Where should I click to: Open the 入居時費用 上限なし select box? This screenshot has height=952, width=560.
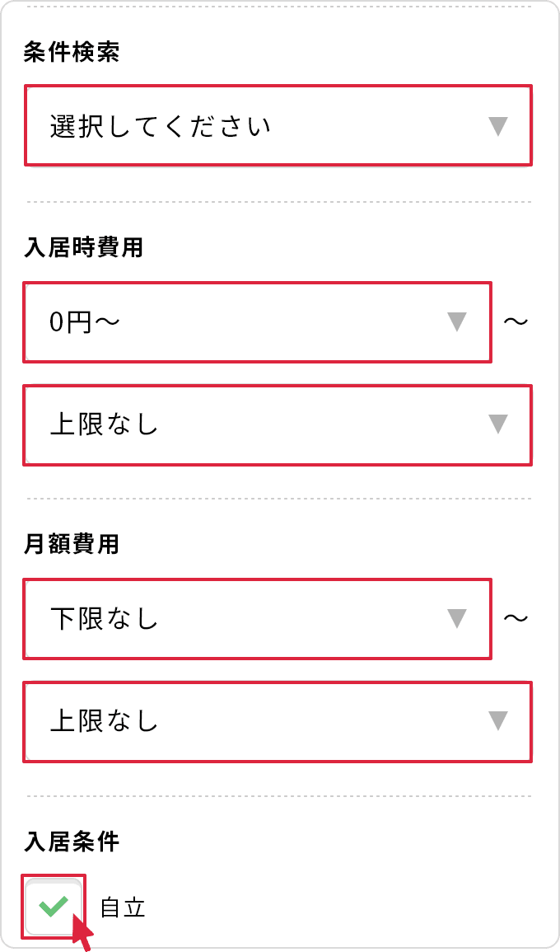tap(278, 425)
